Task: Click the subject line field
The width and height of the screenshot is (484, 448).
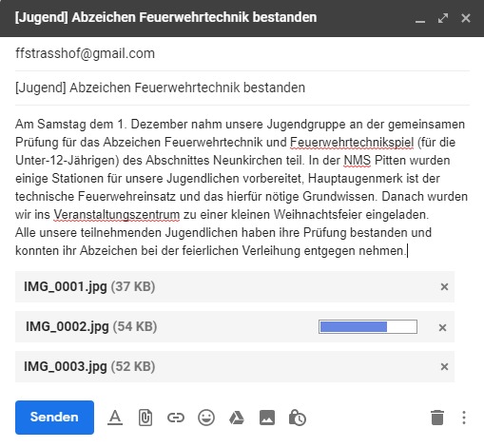Action: (242, 88)
